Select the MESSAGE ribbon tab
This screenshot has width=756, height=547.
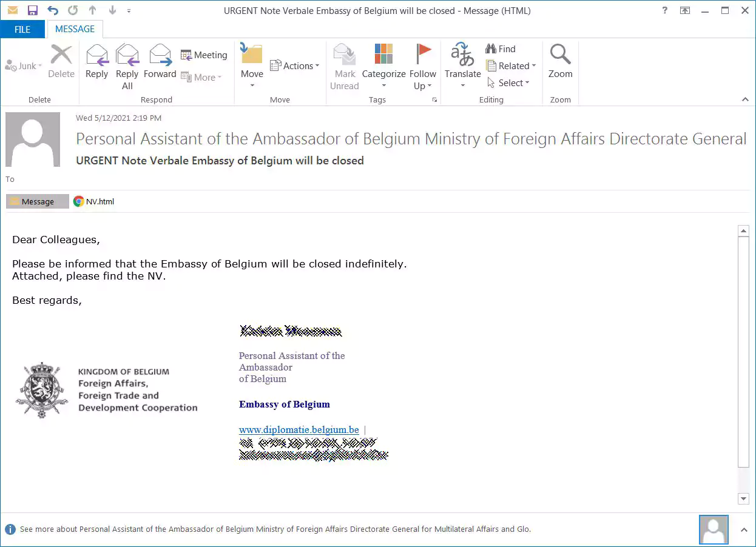click(x=75, y=29)
